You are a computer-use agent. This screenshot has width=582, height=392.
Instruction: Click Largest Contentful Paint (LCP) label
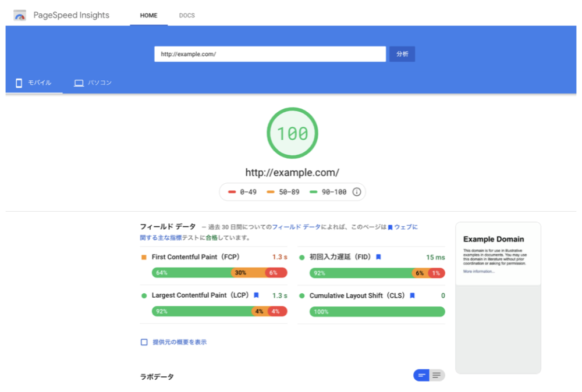[200, 295]
